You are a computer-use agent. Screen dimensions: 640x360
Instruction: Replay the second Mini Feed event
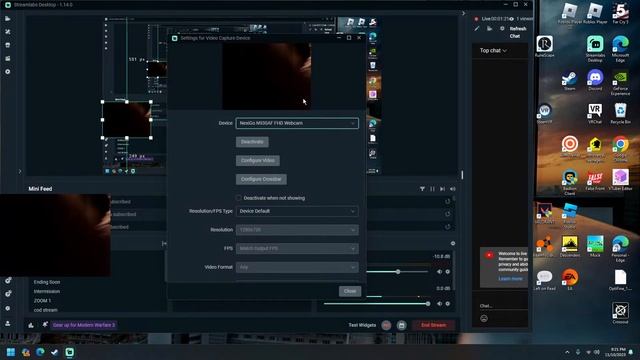[448, 214]
